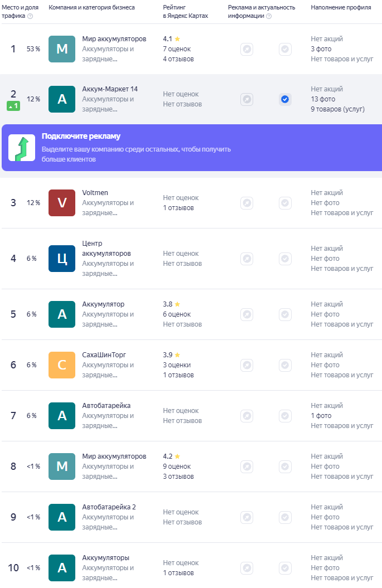Click verified checkmark icon in 4.1-rated Мир аккумуляторов row

(x=285, y=49)
